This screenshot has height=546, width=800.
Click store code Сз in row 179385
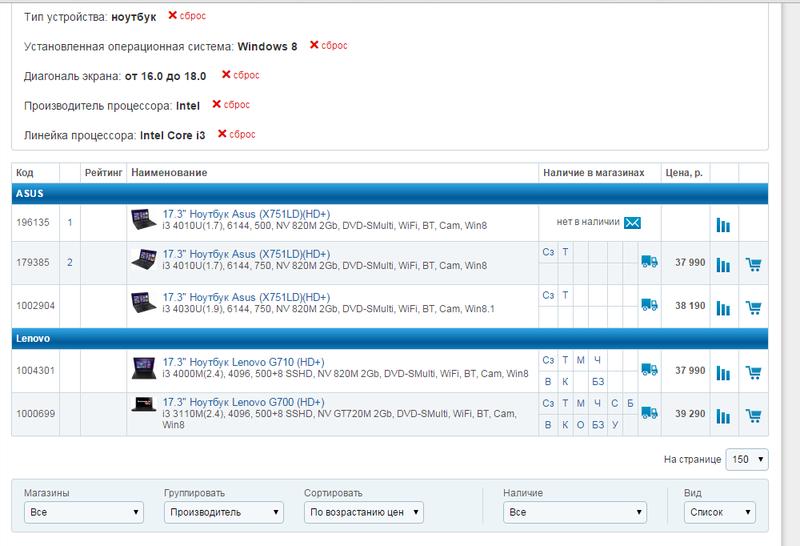[548, 252]
